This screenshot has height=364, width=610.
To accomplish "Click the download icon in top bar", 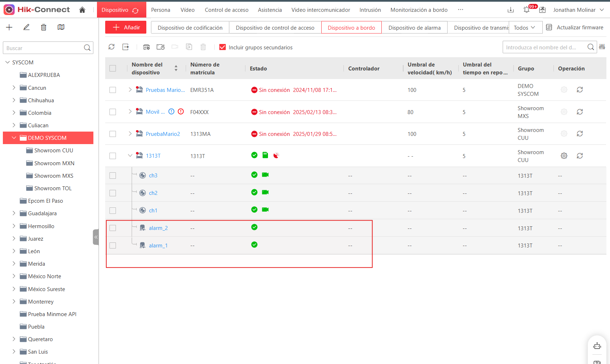I will pos(511,10).
